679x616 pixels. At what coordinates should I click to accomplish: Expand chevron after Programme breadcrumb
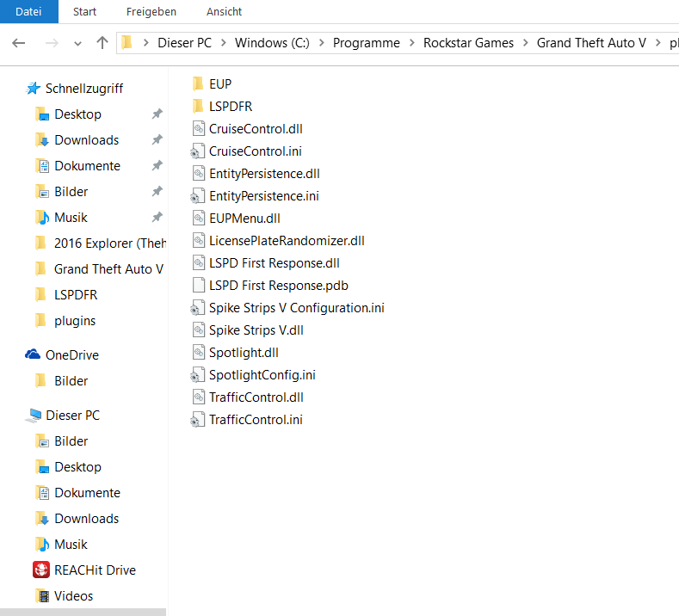click(x=412, y=43)
